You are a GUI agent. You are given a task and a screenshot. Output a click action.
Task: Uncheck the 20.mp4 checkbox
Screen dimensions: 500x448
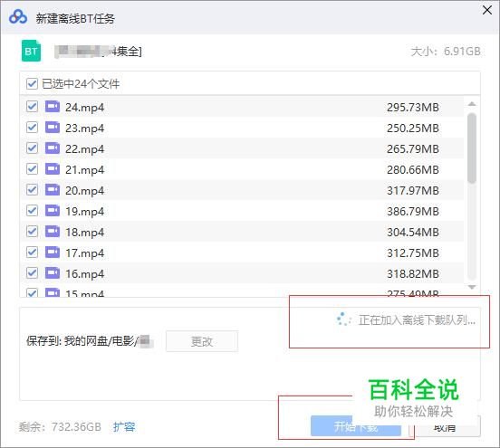click(32, 190)
